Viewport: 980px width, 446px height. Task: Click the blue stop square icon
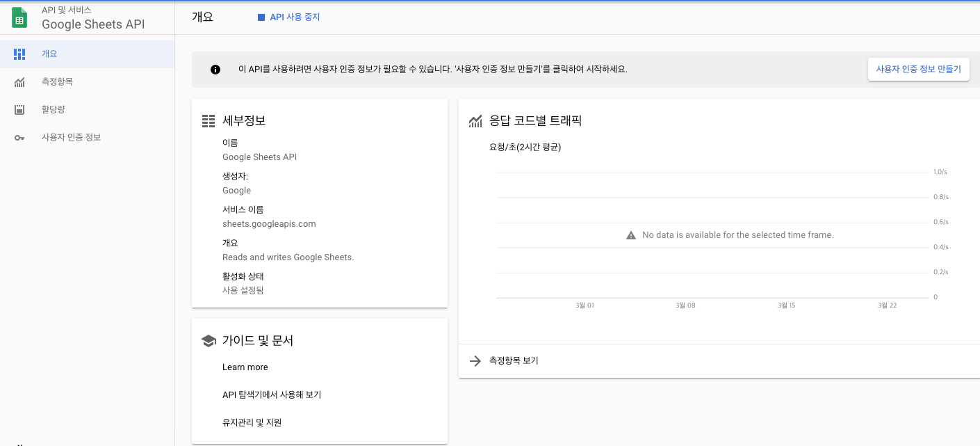point(261,17)
